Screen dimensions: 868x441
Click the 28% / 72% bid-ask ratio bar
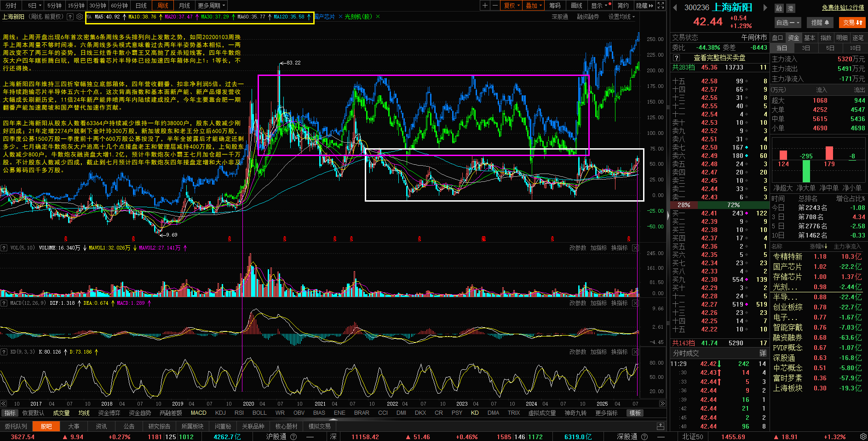click(719, 205)
